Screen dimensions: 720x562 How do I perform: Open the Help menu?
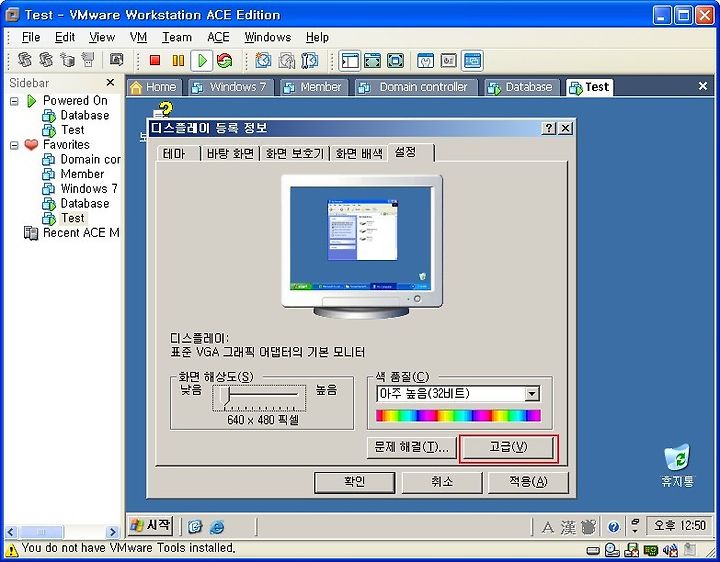(317, 37)
